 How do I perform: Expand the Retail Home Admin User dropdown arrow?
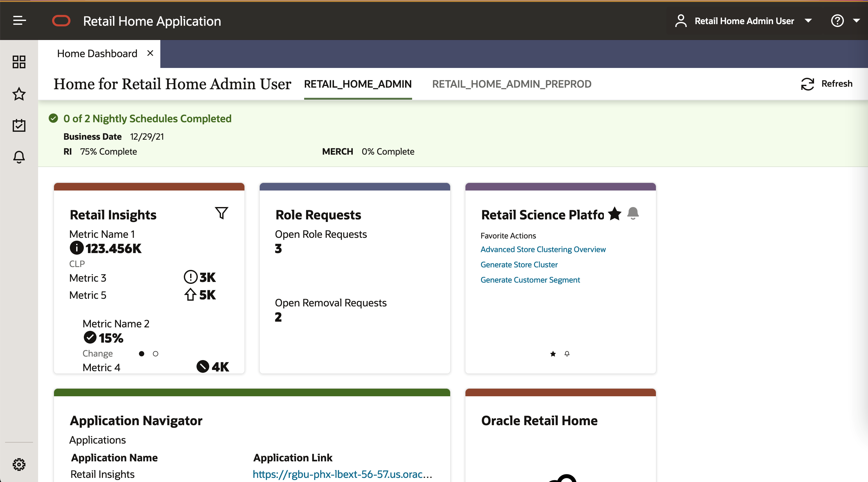(808, 21)
